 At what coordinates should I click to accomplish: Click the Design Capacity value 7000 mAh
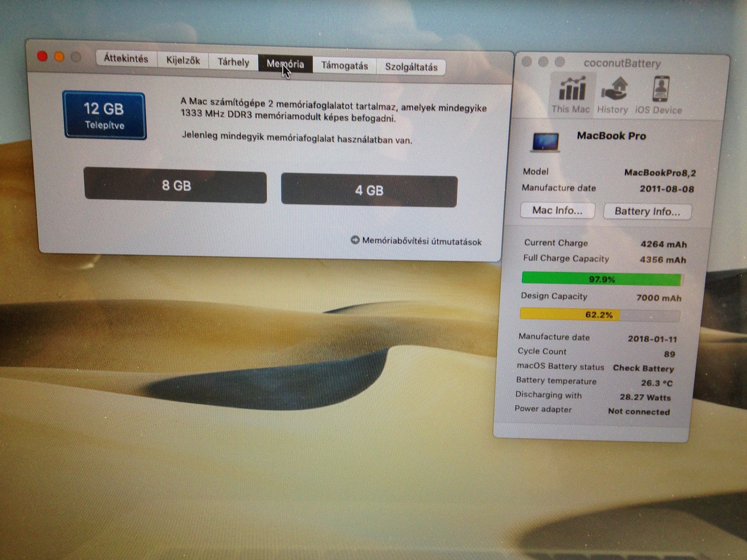[659, 298]
